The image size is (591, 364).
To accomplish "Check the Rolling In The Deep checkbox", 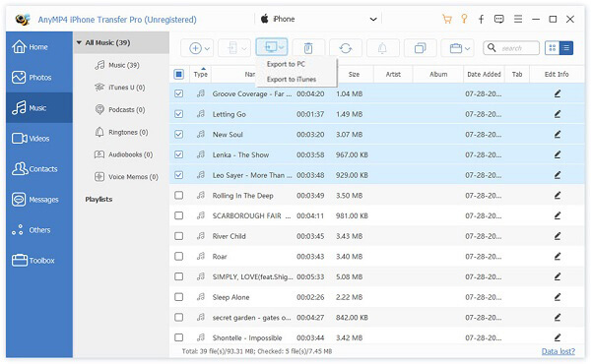I will click(179, 196).
